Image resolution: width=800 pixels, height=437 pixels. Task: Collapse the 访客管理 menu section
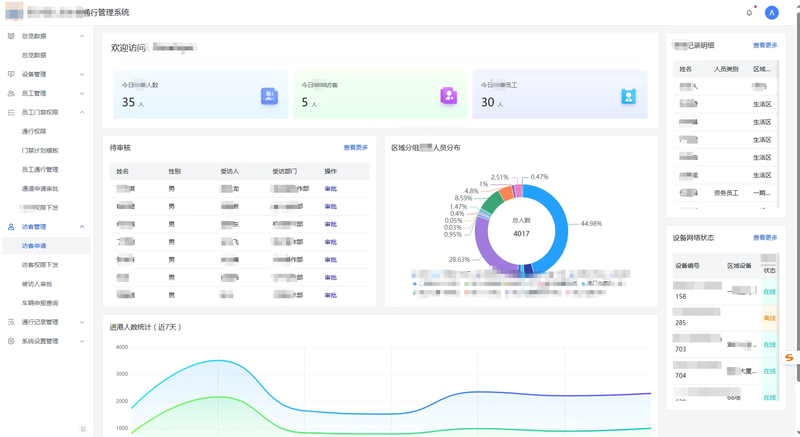click(82, 227)
